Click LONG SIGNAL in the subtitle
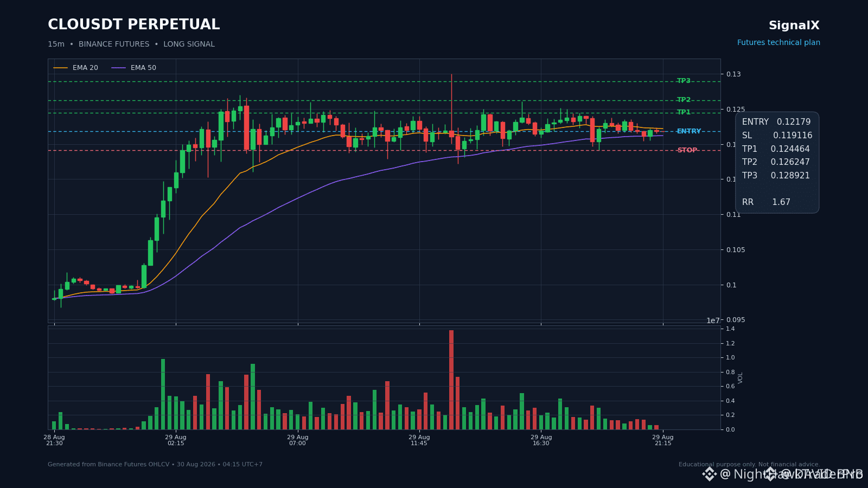 click(x=189, y=44)
